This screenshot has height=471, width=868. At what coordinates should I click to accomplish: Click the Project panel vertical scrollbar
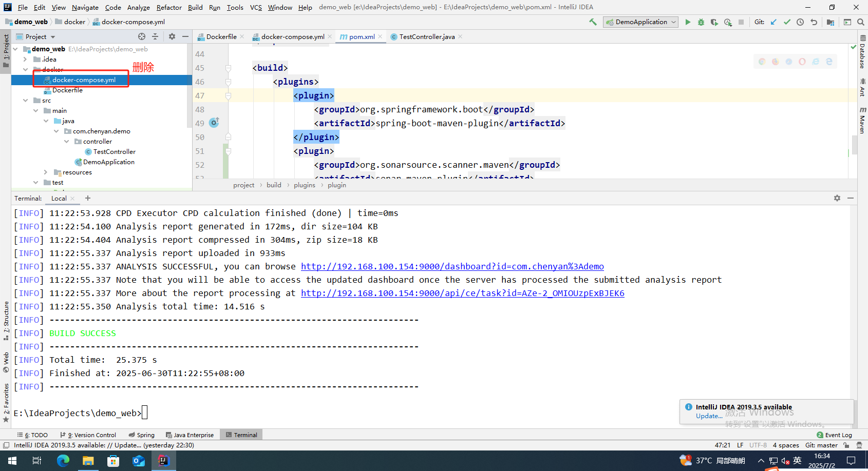click(190, 85)
